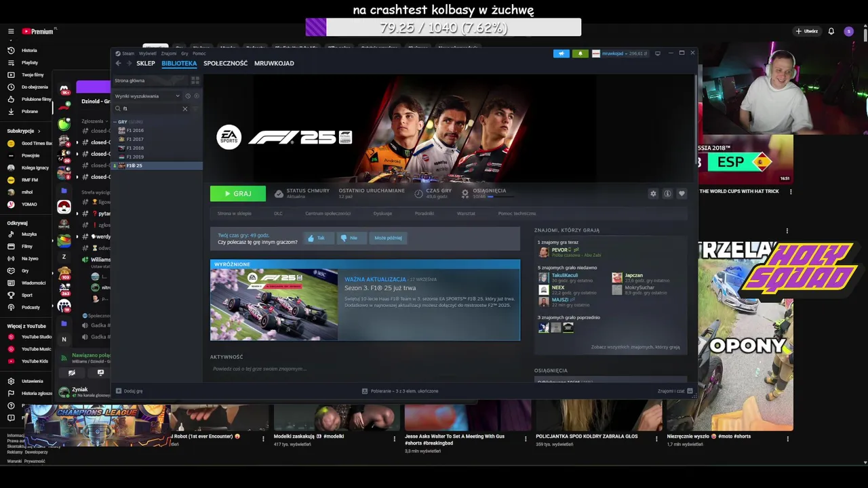Open the Steam menu

coord(125,54)
